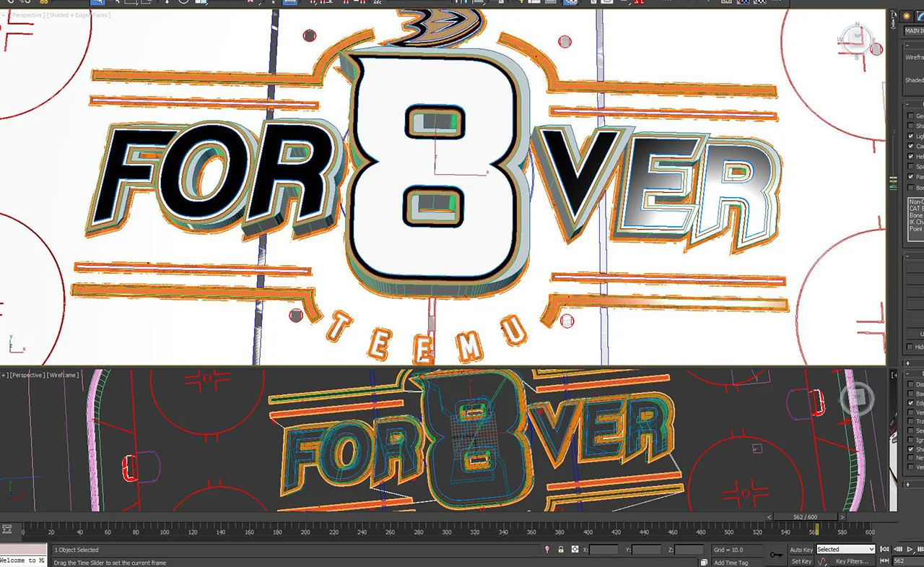Step to Previous Frame
924x567 pixels.
pyautogui.click(x=898, y=550)
